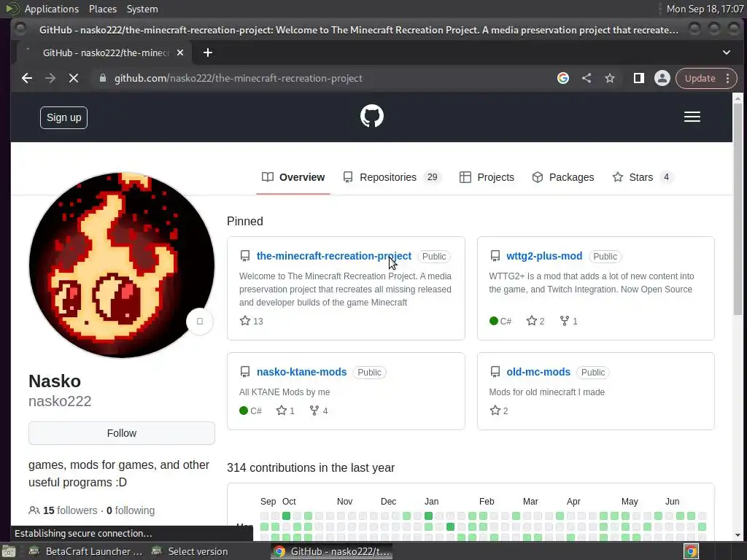The height and width of the screenshot is (560, 747).
Task: Open the Applications menu
Action: coord(52,9)
